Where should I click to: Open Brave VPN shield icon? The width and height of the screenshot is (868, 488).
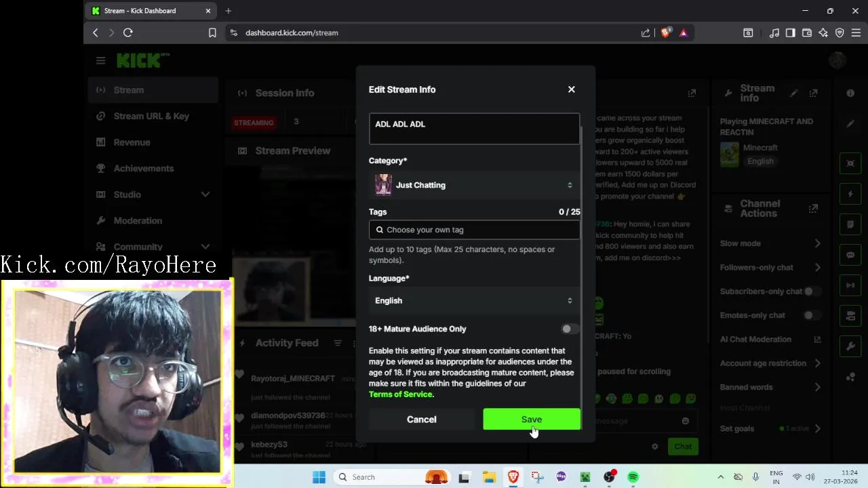coord(840,33)
